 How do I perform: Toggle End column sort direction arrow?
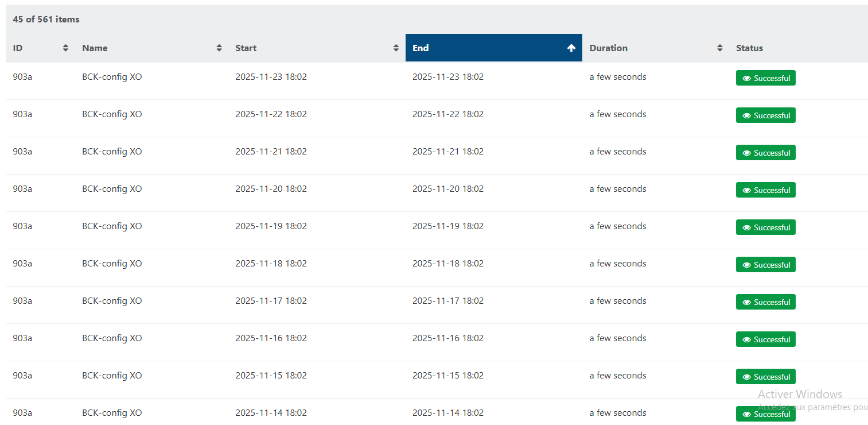(x=571, y=48)
